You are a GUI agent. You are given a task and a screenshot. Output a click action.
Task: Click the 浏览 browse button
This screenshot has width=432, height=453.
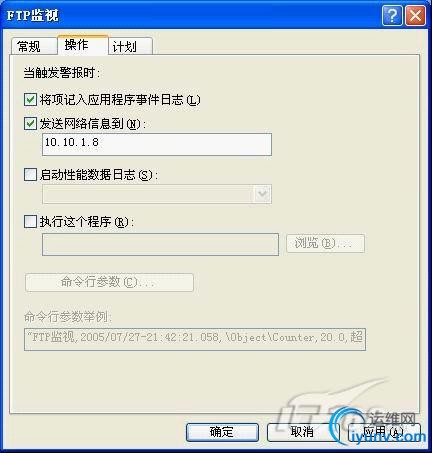coord(325,243)
